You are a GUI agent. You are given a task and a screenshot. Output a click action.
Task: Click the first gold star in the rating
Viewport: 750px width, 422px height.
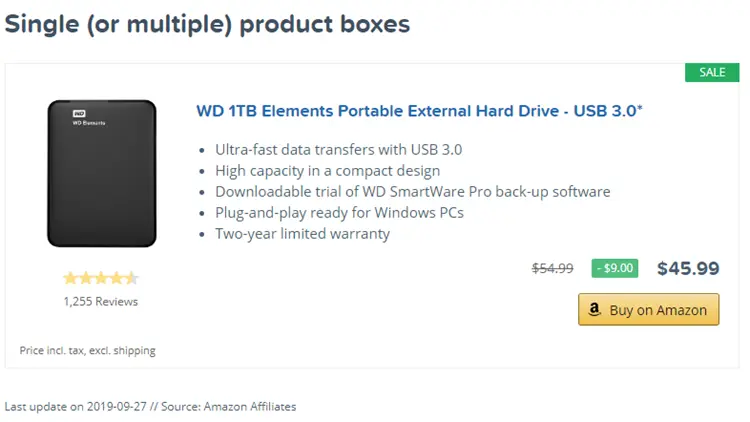[x=70, y=278]
